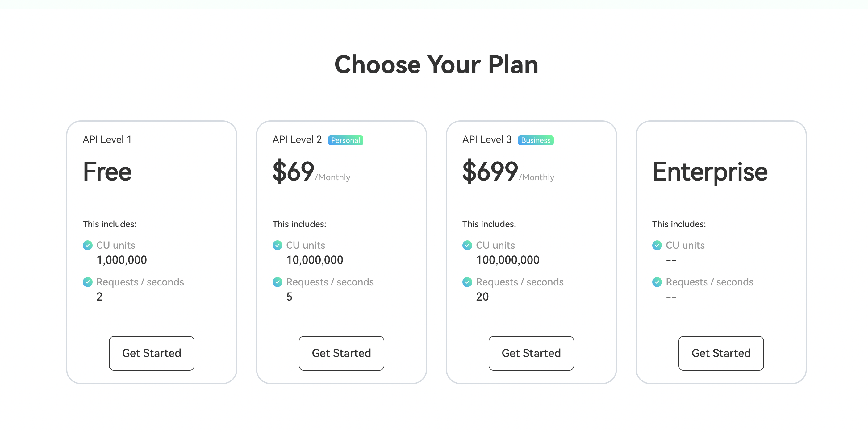Click the Enterprise plan title
868x432 pixels.
tap(710, 172)
